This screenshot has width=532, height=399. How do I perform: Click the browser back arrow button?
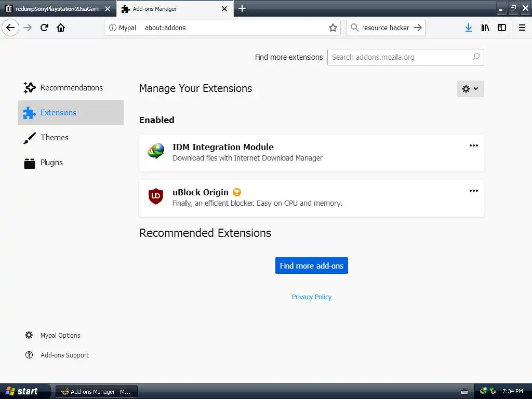(10, 28)
